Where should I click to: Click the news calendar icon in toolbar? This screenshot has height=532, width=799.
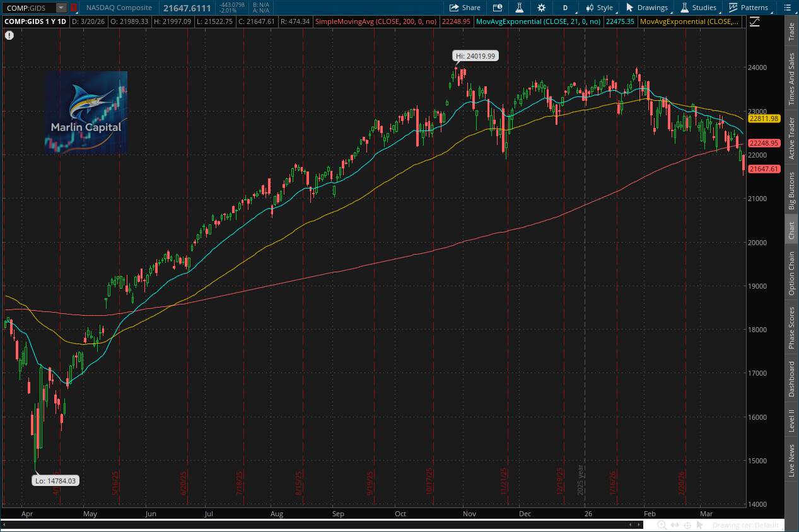(x=498, y=8)
